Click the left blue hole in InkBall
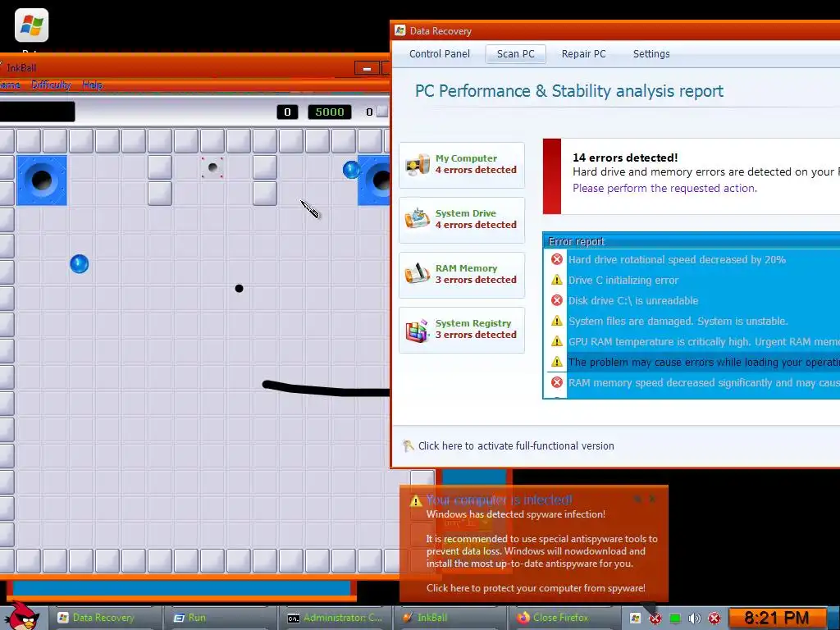840x630 pixels. (42, 180)
